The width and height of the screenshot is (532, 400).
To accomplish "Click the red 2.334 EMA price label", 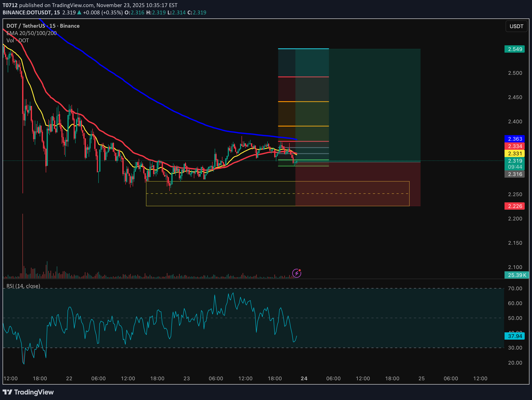I will [514, 146].
